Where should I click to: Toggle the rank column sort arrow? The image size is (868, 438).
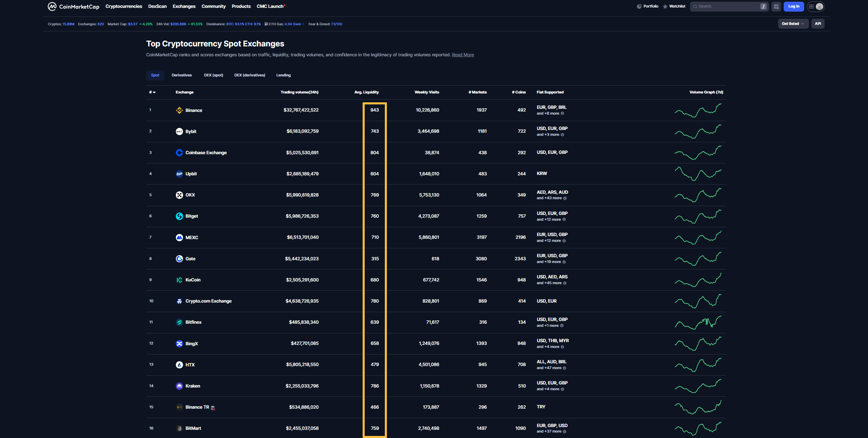coord(154,92)
